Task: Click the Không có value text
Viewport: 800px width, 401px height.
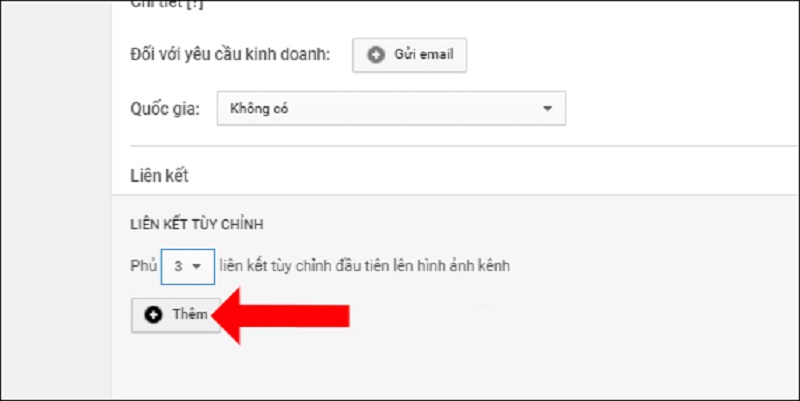Action: (259, 108)
